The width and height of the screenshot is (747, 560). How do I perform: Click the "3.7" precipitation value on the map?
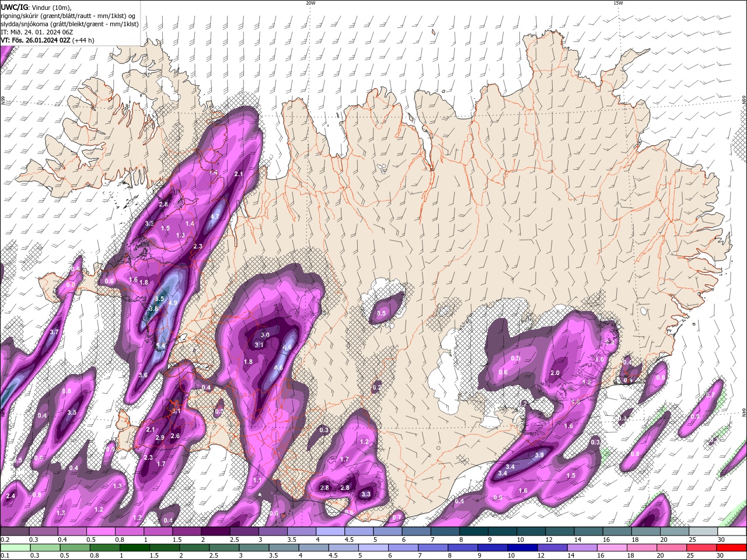click(x=54, y=332)
